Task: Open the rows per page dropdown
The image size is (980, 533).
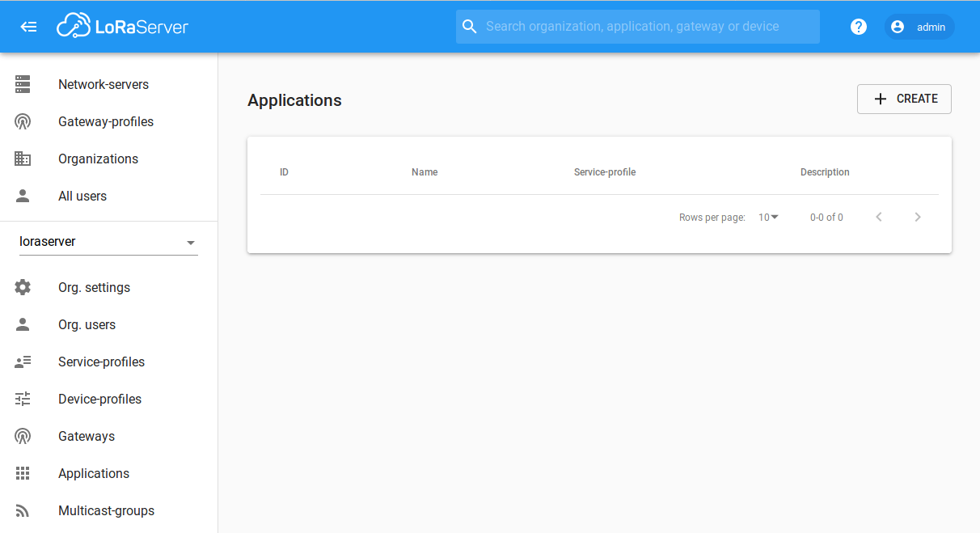Action: click(x=767, y=217)
